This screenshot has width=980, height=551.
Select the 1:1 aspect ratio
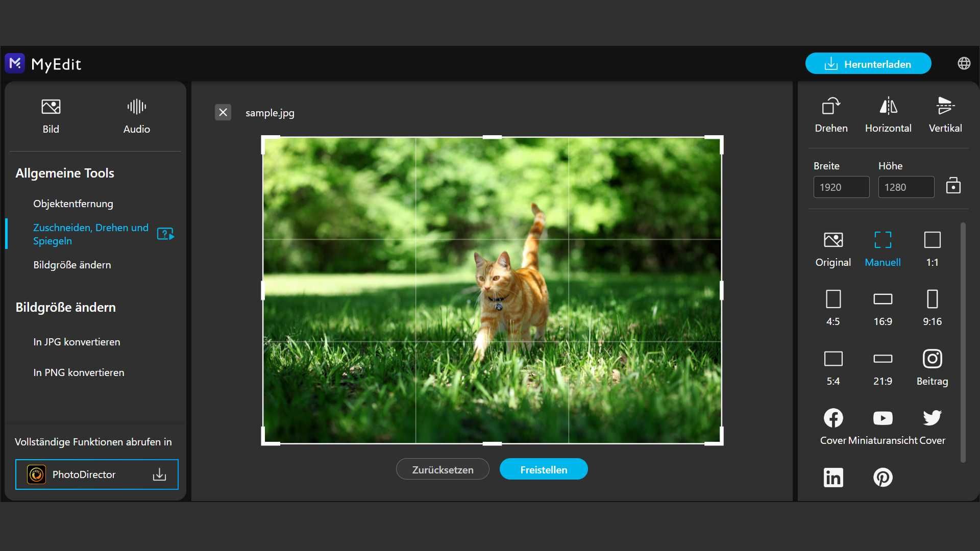(932, 240)
